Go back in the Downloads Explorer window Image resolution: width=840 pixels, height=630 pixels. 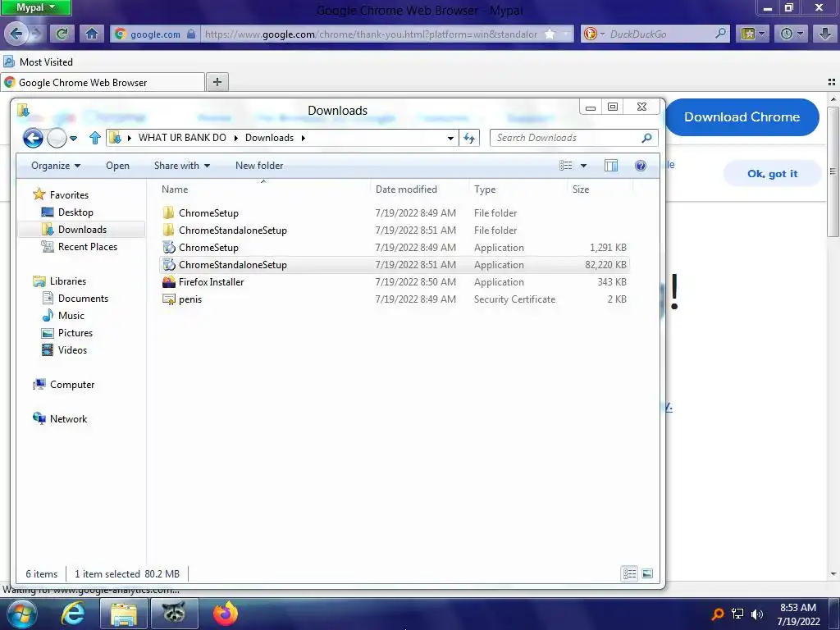33,138
